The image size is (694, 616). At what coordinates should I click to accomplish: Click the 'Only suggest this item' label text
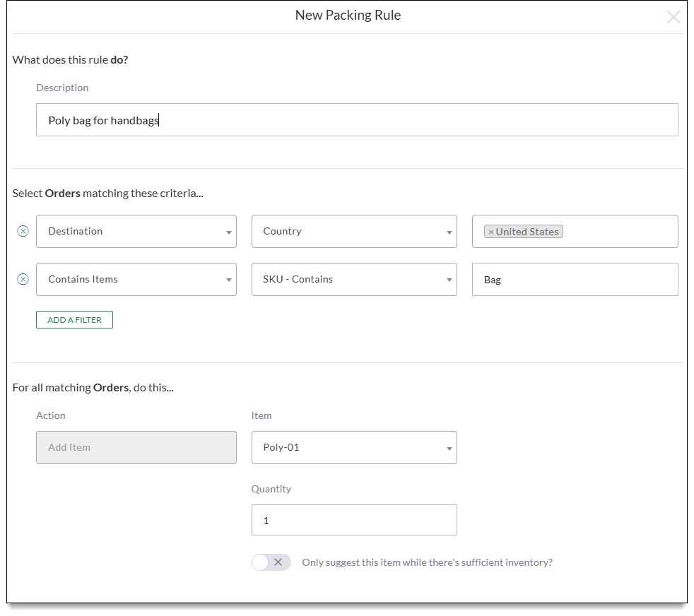(x=427, y=562)
